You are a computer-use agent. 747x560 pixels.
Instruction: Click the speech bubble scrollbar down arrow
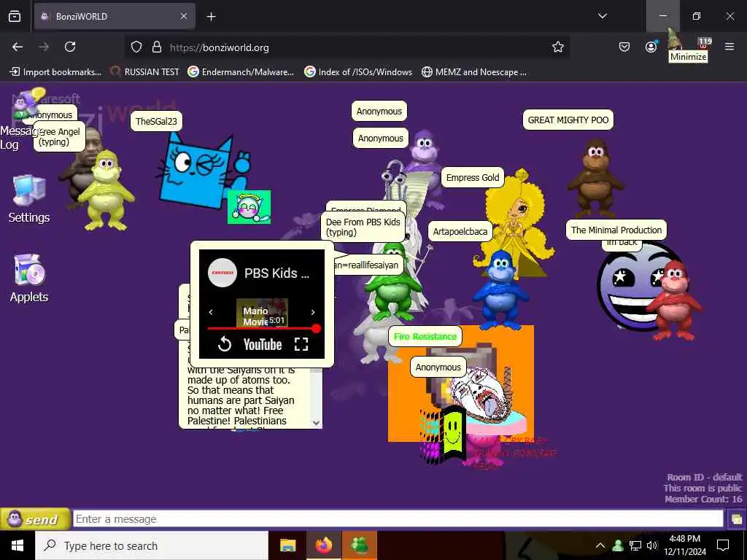click(316, 422)
